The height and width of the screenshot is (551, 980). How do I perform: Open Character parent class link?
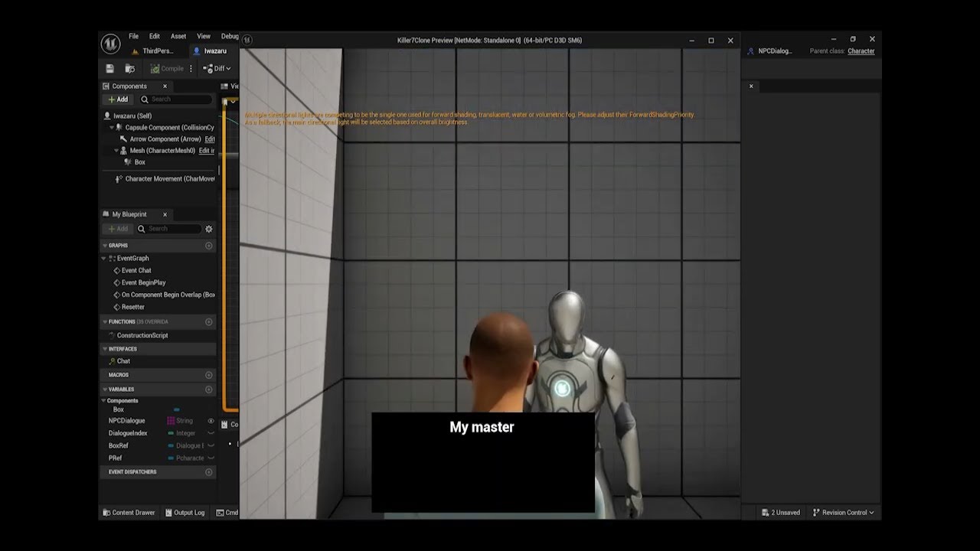point(861,51)
